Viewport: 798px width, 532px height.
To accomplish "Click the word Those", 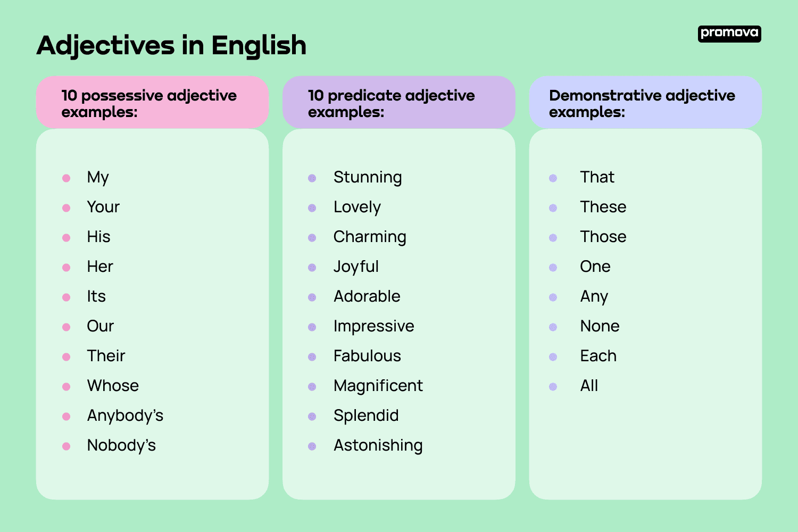I will coord(603,237).
